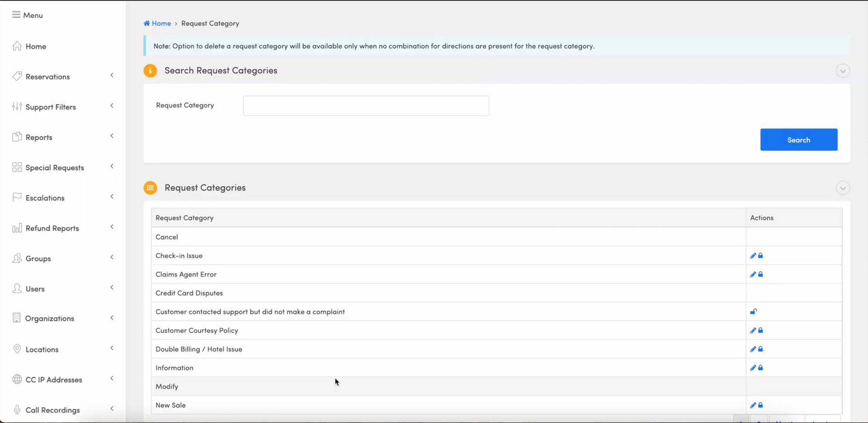Click the hamburger Menu icon
This screenshot has width=868, height=423.
[x=16, y=15]
